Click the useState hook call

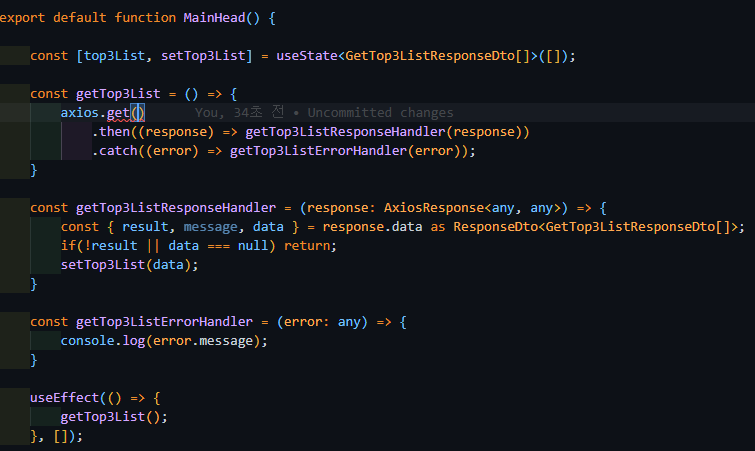(x=307, y=56)
